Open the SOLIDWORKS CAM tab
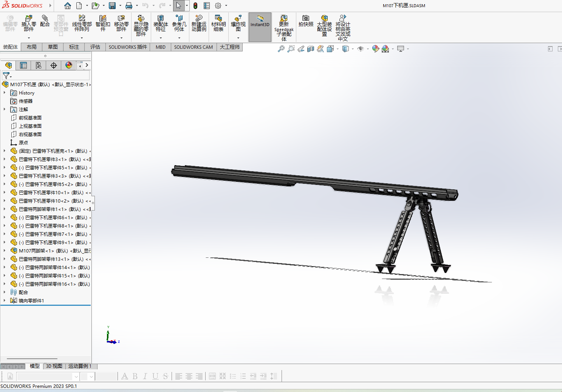Screen dimensions: 562x392 (194, 47)
